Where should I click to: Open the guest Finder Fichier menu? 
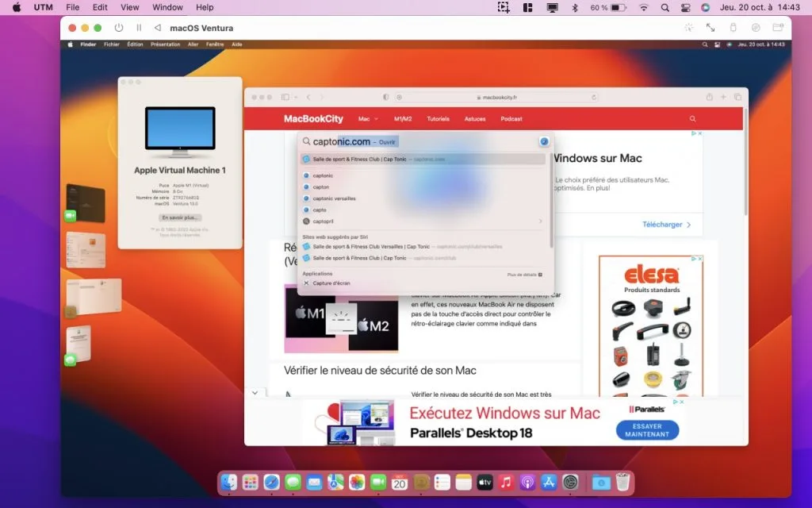coord(111,44)
